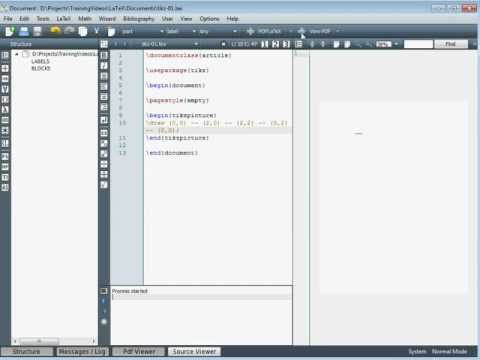The image size is (480, 360).
Task: Select the LABELS entry in structure tree
Action: click(40, 61)
